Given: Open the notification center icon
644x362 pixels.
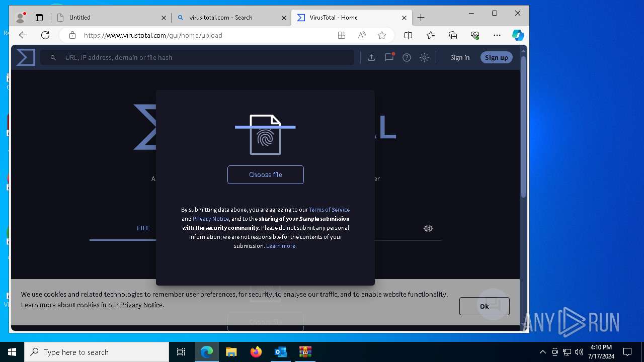Looking at the screenshot, I should tap(627, 352).
